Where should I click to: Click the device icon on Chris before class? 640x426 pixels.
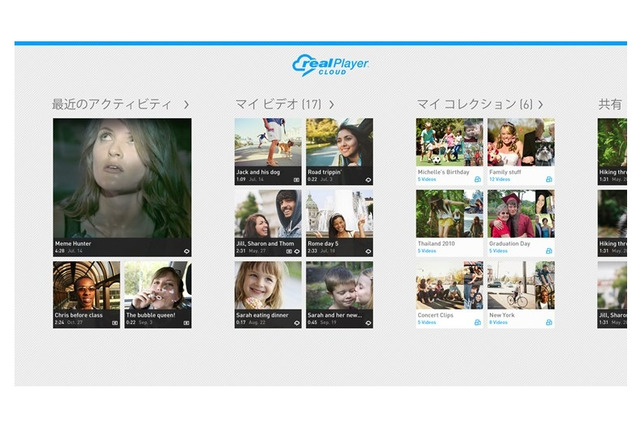tap(115, 323)
